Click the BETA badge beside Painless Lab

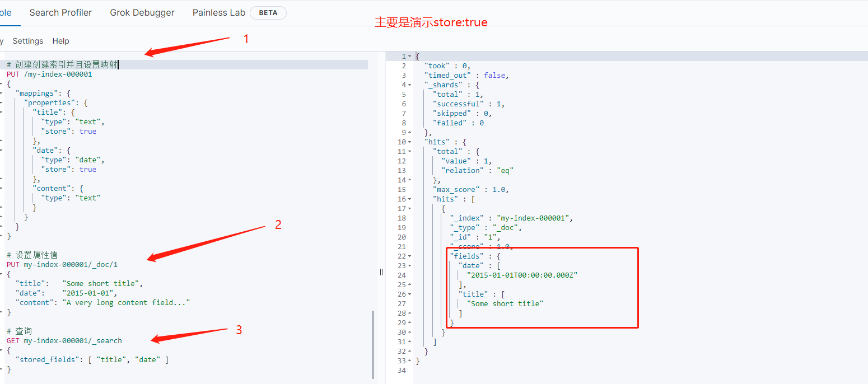point(268,13)
